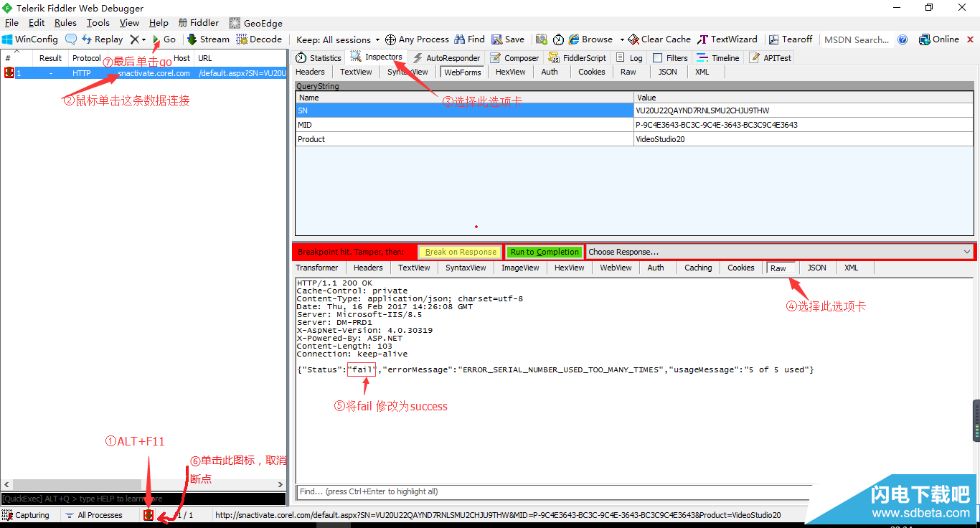The height and width of the screenshot is (528, 980).
Task: Select the request Cookies inspector tab
Action: [x=592, y=72]
